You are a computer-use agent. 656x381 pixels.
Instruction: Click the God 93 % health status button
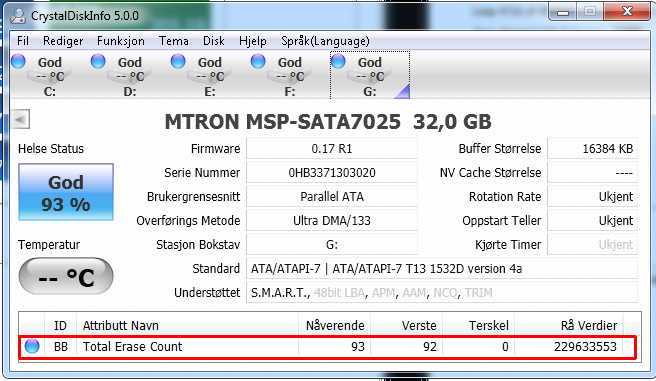coord(66,192)
